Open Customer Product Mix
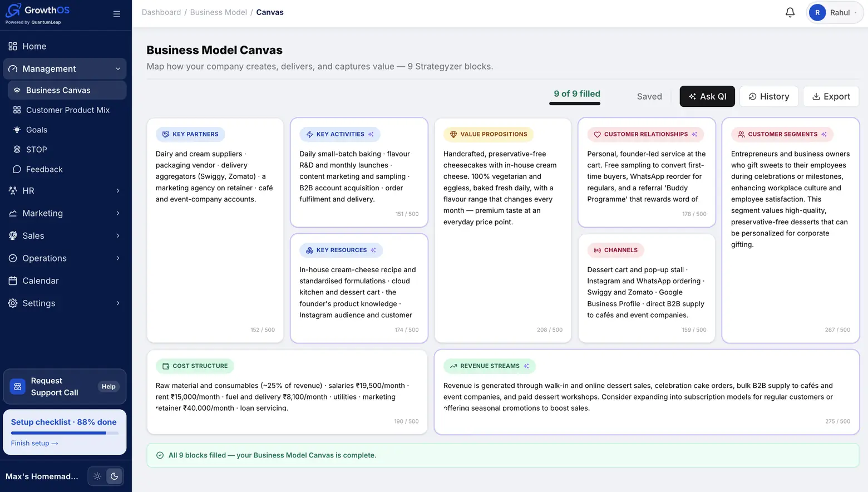Screen dimensions: 868x492 (x=67, y=110)
